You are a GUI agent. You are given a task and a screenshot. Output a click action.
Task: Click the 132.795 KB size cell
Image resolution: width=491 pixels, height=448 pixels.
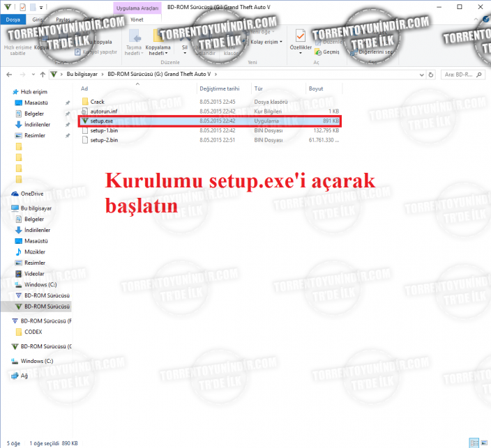326,130
